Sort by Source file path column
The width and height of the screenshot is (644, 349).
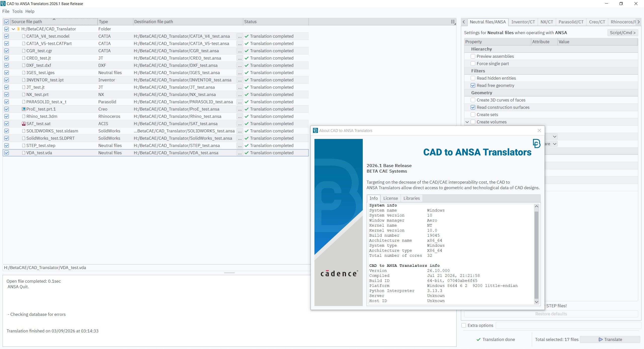click(x=54, y=22)
